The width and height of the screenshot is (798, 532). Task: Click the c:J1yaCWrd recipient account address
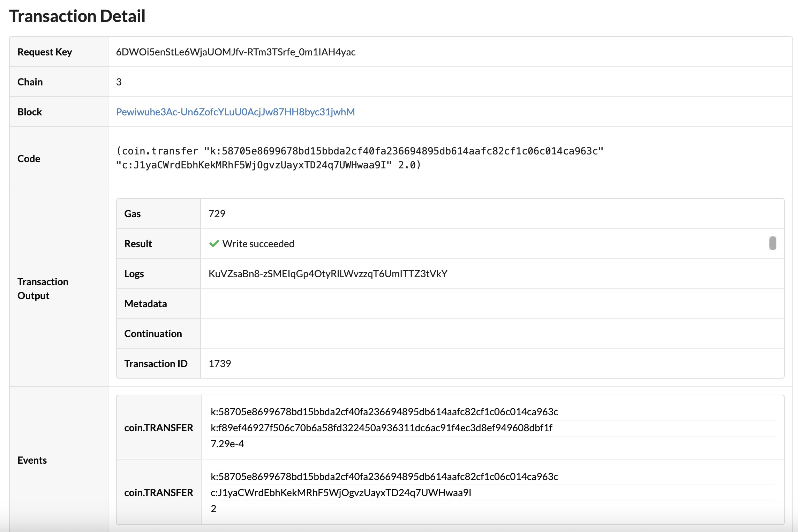click(x=340, y=493)
